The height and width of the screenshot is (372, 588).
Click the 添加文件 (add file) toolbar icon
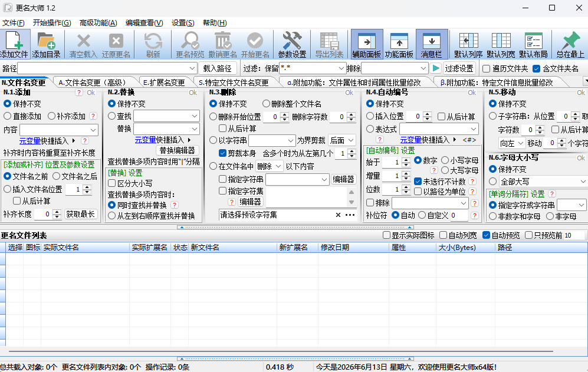(x=14, y=44)
